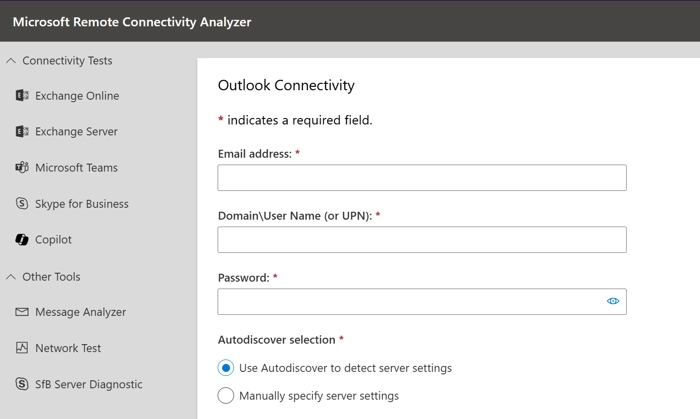Select Use Autodiscover to detect server settings
This screenshot has width=700, height=419.
pyautogui.click(x=226, y=368)
